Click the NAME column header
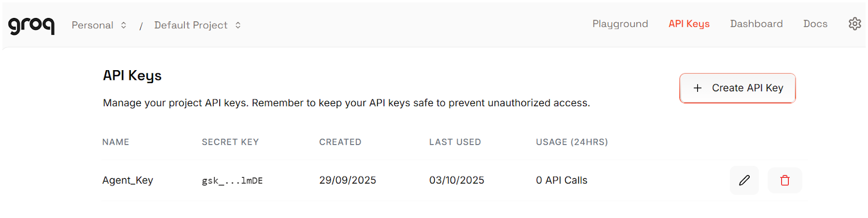The width and height of the screenshot is (868, 218). coord(116,142)
